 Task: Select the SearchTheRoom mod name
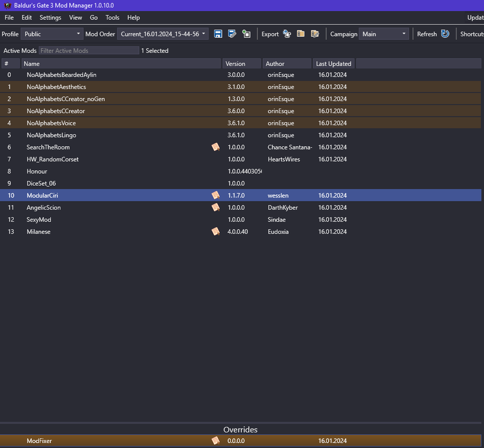pyautogui.click(x=48, y=147)
